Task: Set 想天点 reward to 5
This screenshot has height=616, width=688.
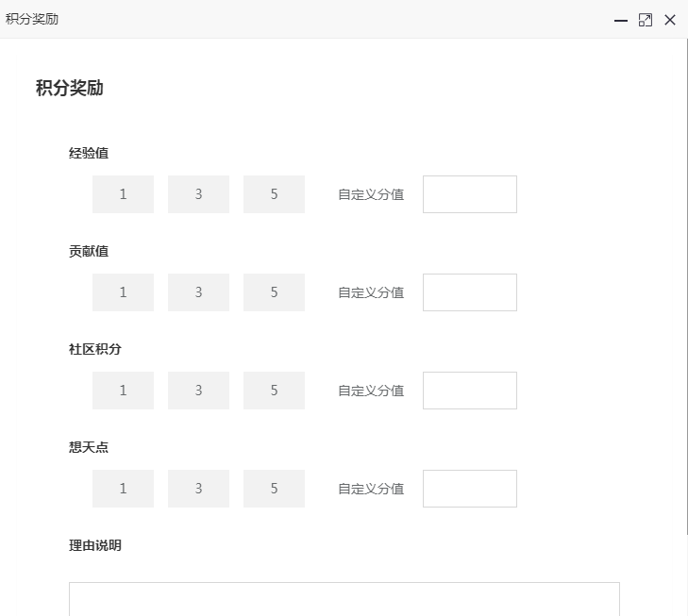Action: pos(274,489)
